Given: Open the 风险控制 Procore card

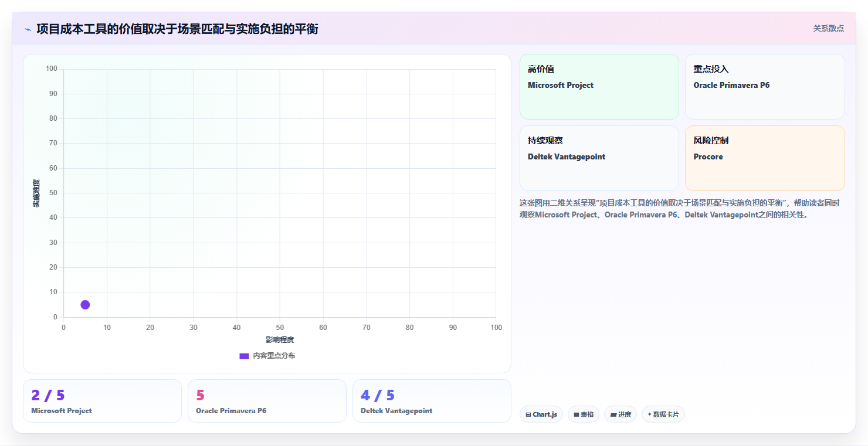Looking at the screenshot, I should 765,158.
